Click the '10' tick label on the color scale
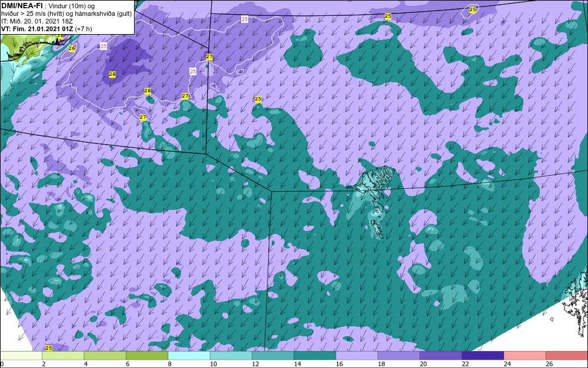Screen dimensions: 588x368 (x=213, y=364)
